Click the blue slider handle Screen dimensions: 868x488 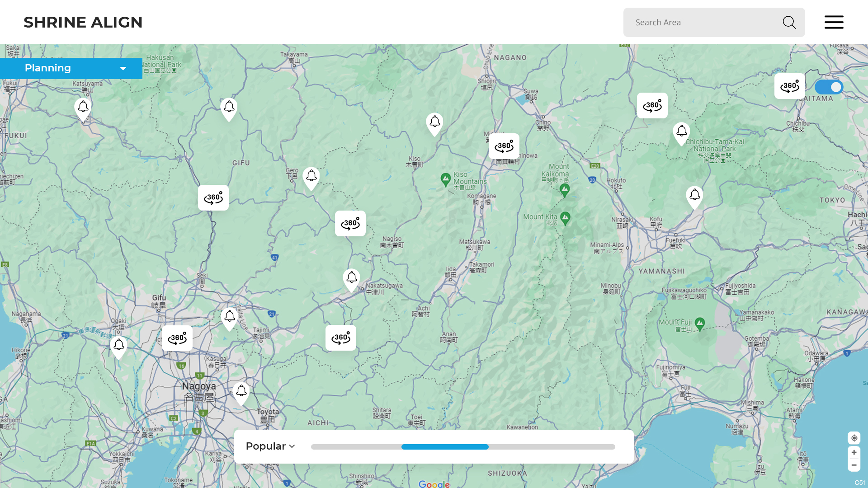pyautogui.click(x=445, y=447)
